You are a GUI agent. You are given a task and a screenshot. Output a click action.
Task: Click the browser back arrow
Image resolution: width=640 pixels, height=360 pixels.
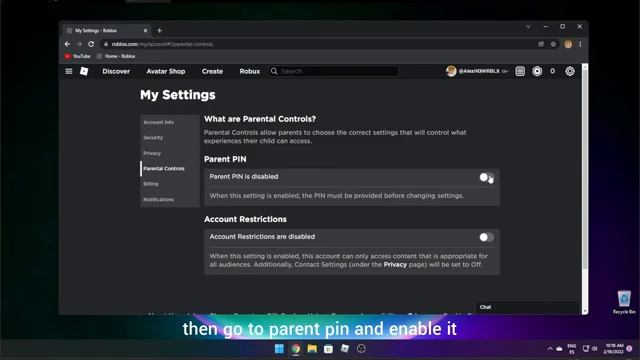(67, 44)
